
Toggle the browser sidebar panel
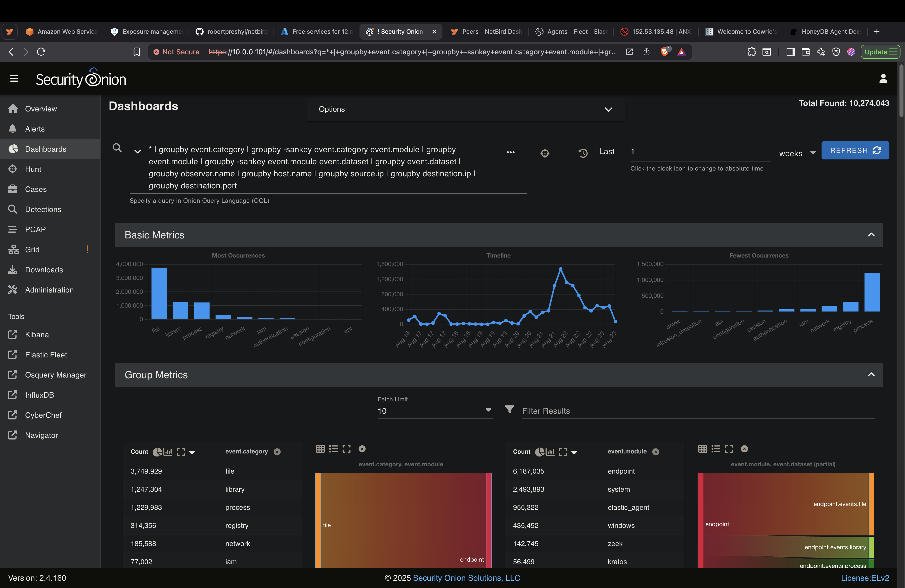(791, 52)
